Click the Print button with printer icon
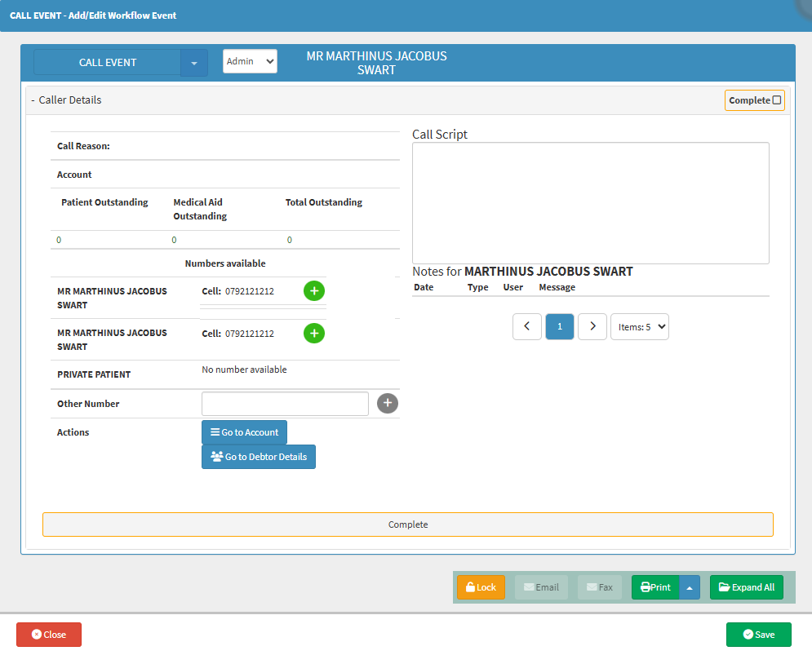 click(x=655, y=587)
